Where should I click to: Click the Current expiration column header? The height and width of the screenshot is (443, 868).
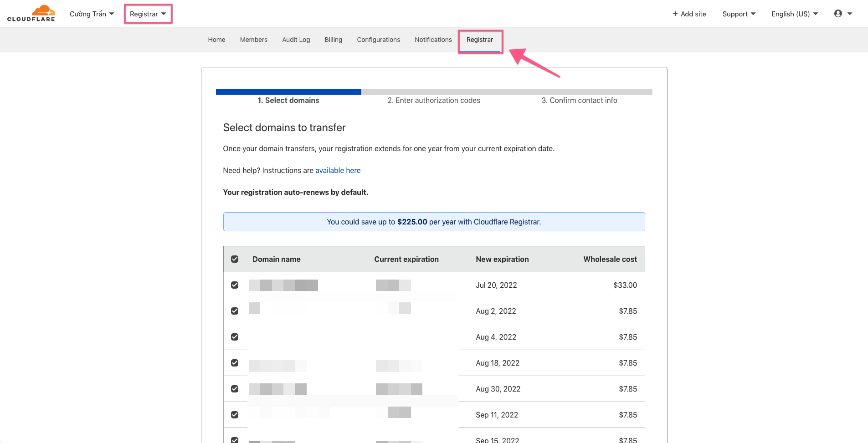[406, 259]
